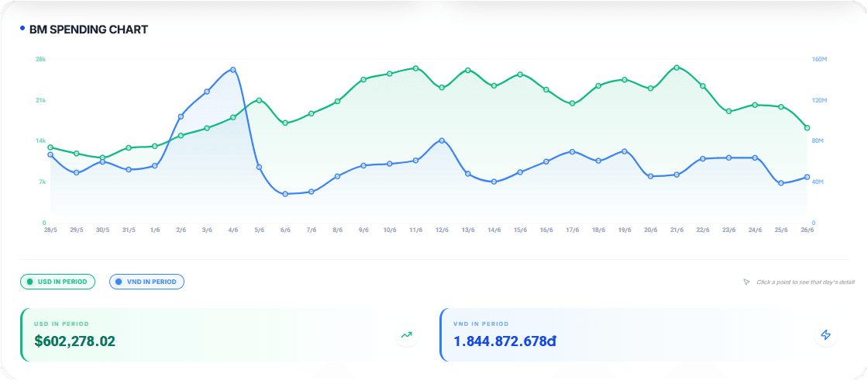
Task: Click the 160M right axis label
Action: tap(820, 59)
